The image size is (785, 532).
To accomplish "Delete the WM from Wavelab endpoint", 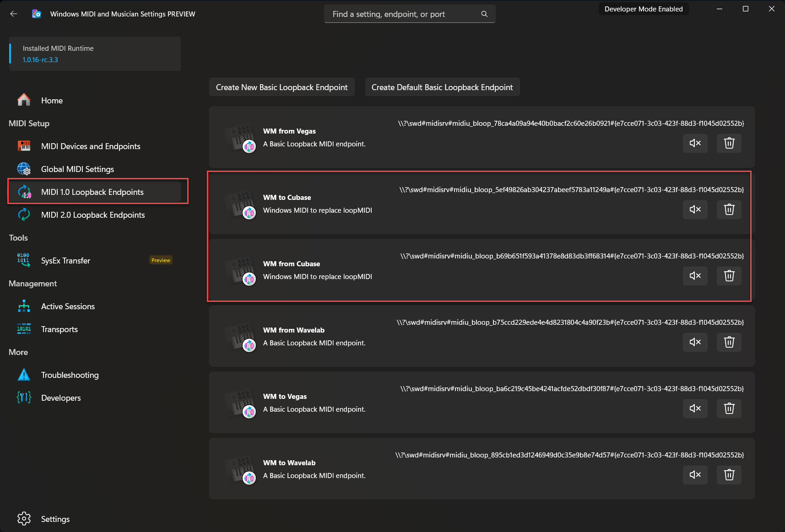I will pyautogui.click(x=729, y=342).
